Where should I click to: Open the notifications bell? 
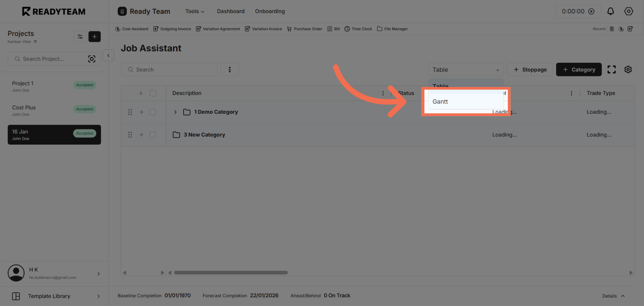click(x=610, y=11)
